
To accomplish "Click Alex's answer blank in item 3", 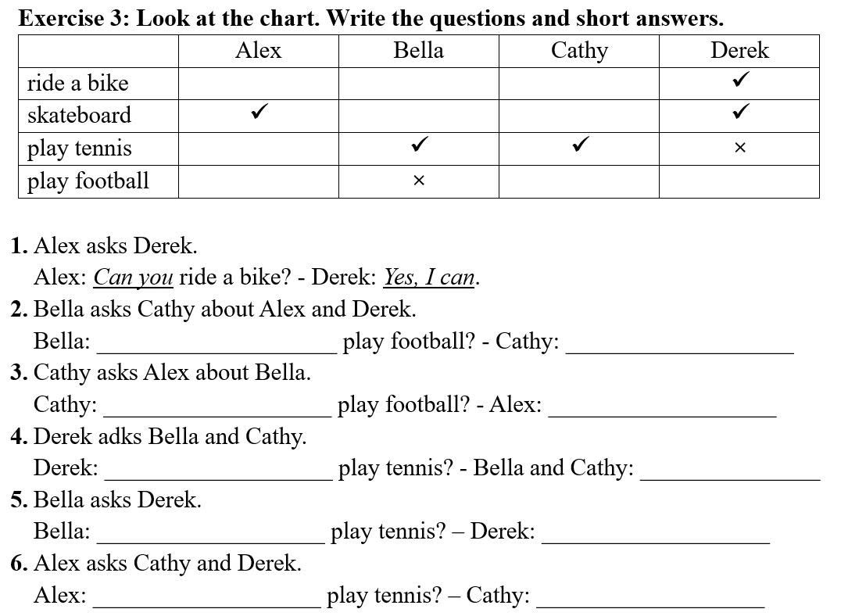I will point(662,408).
